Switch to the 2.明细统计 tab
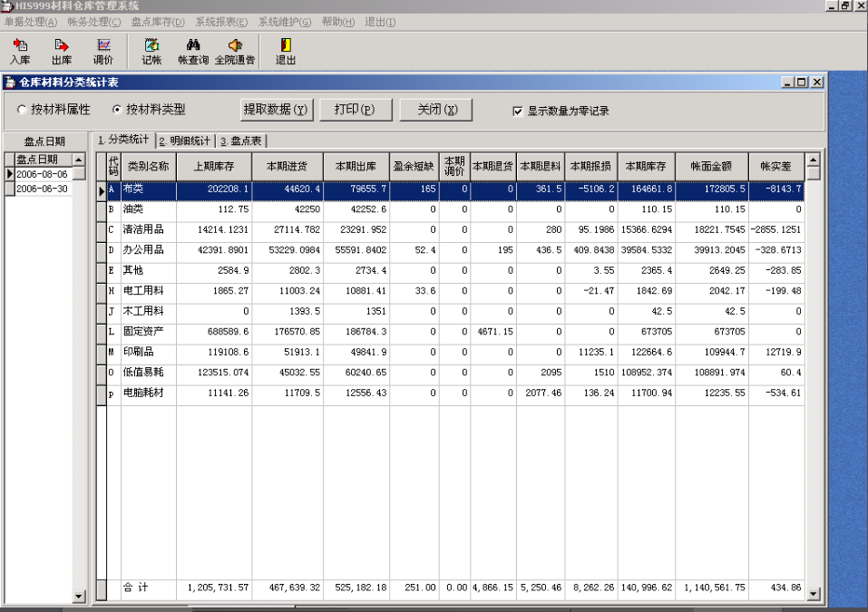The image size is (868, 612). click(x=185, y=141)
